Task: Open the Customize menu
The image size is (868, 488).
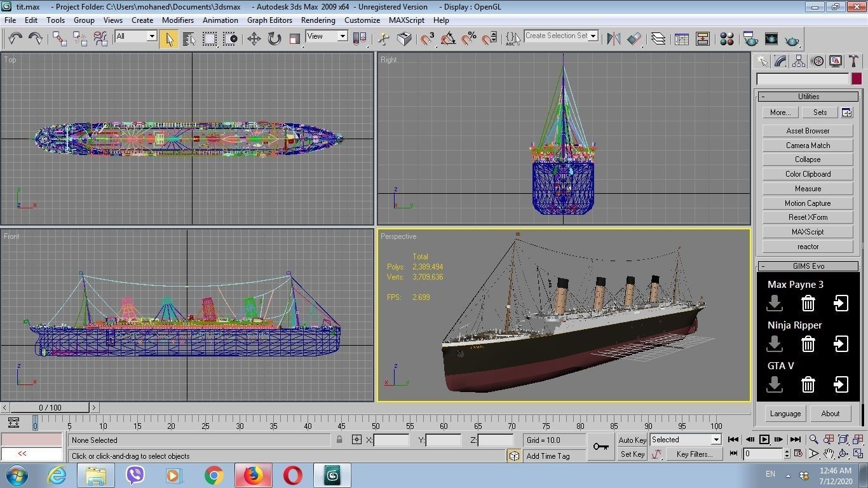Action: 362,20
